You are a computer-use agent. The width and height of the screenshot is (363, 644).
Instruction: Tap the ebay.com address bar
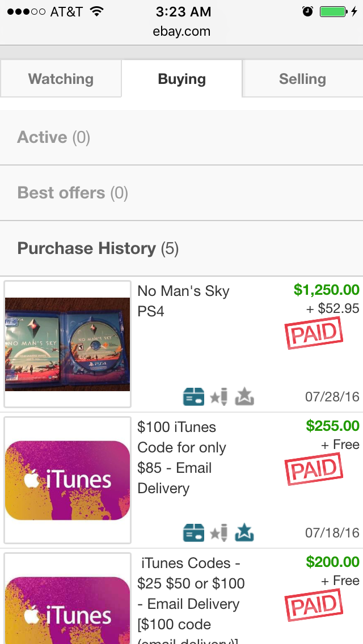click(x=181, y=32)
